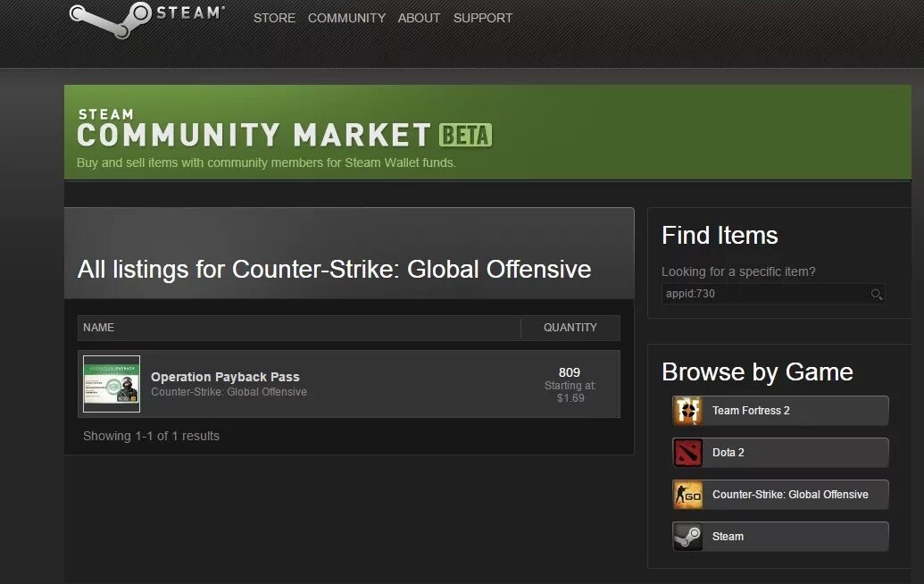This screenshot has height=584, width=924.
Task: Click the Buy and sell items tagline
Action: (266, 163)
